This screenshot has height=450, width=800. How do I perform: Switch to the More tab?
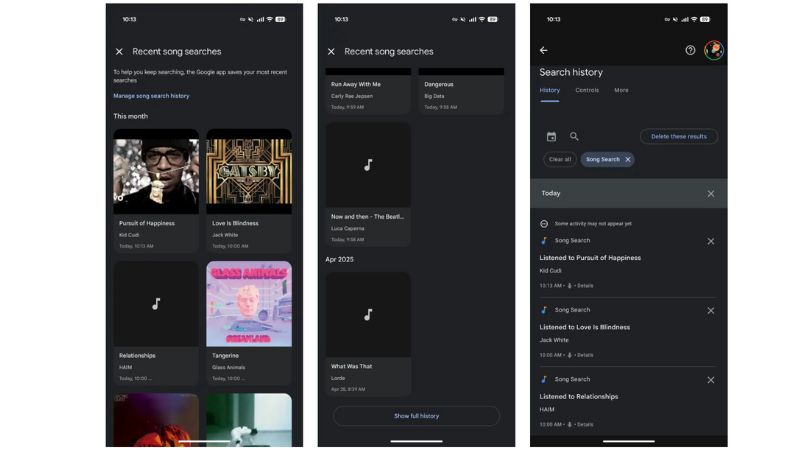point(621,90)
